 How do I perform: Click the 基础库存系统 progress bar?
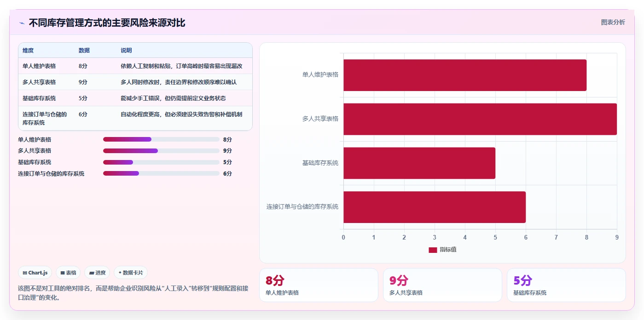[x=161, y=162]
